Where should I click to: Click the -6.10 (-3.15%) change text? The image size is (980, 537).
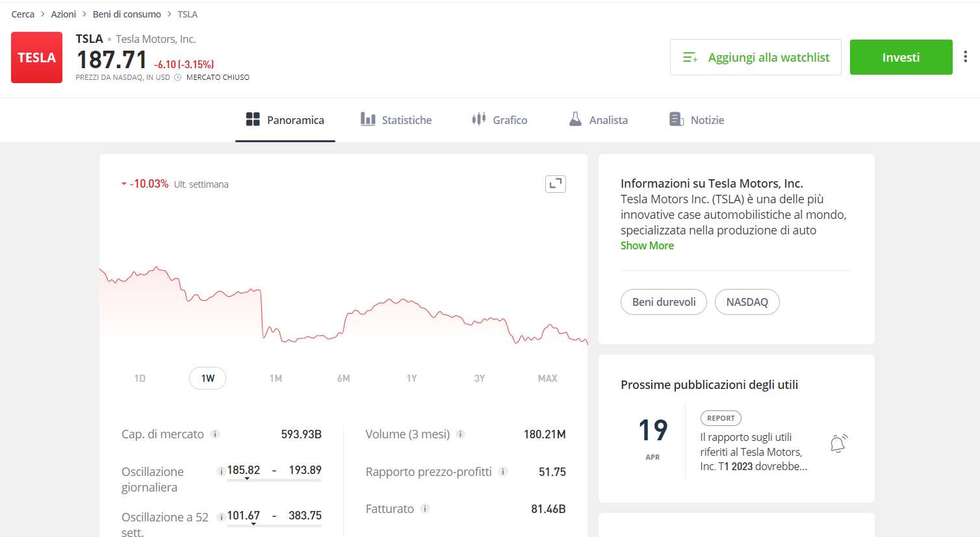[184, 64]
